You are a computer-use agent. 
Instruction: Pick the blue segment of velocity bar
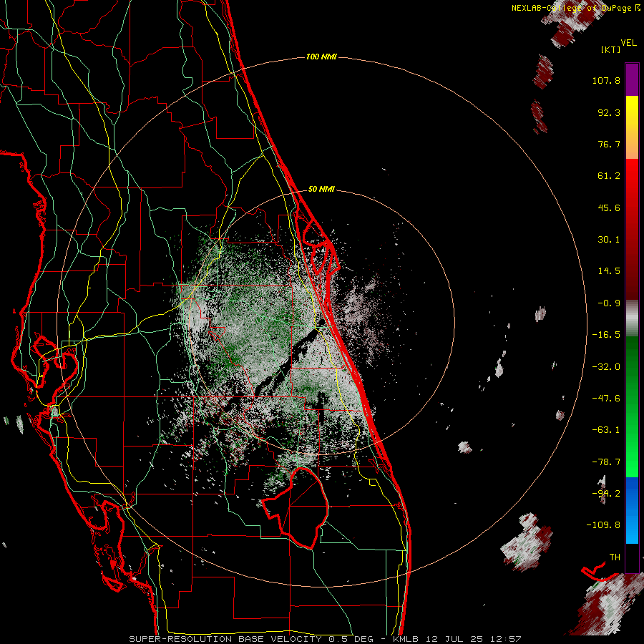pyautogui.click(x=632, y=510)
